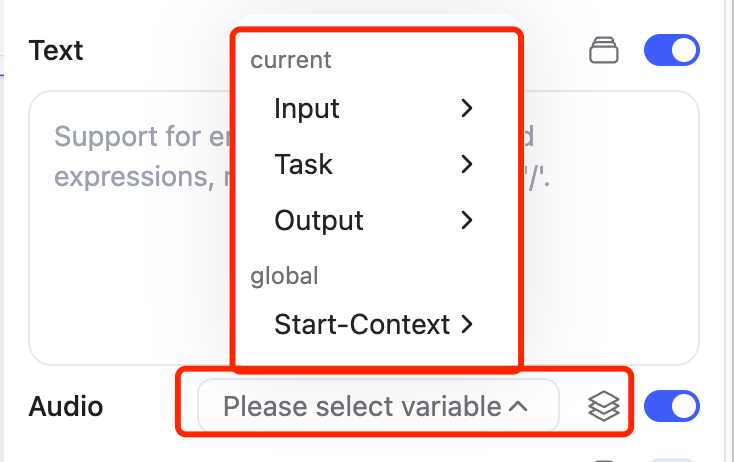Click the up chevron in the variable selector
The width and height of the screenshot is (734, 462).
pyautogui.click(x=518, y=406)
